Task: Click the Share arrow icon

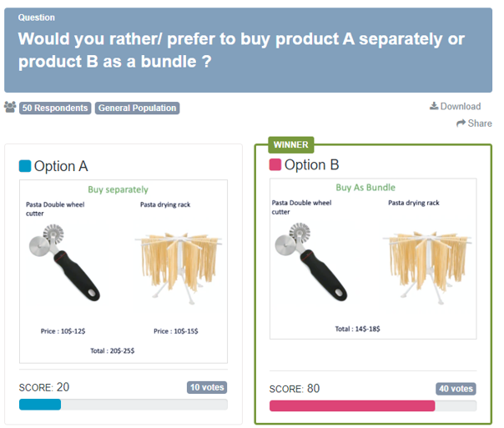Action: tap(461, 123)
